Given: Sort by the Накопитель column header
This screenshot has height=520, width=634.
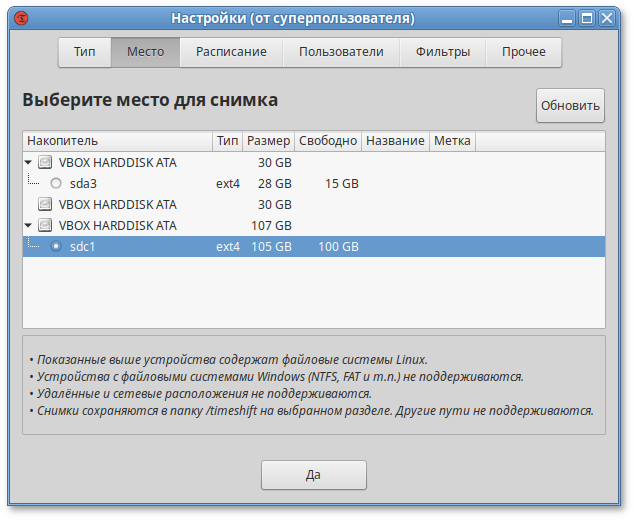Looking at the screenshot, I should (x=118, y=141).
